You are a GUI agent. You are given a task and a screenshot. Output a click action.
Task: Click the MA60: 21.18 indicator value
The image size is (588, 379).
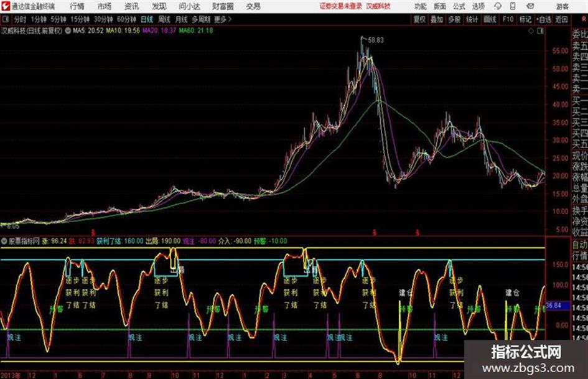[196, 30]
